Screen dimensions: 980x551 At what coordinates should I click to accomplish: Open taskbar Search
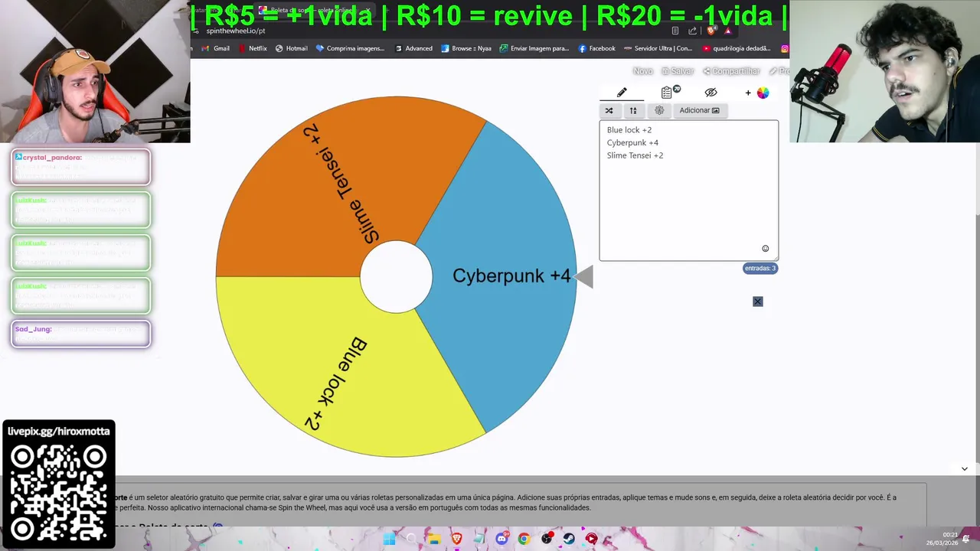pos(412,539)
